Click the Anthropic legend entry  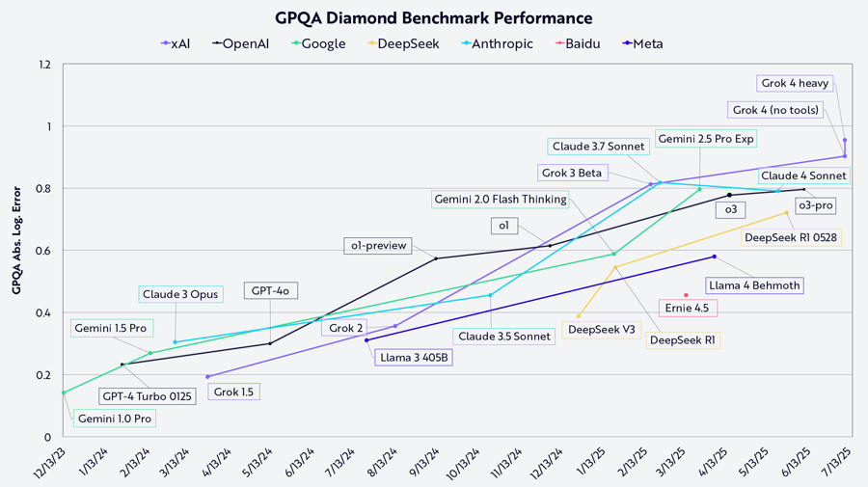497,43
